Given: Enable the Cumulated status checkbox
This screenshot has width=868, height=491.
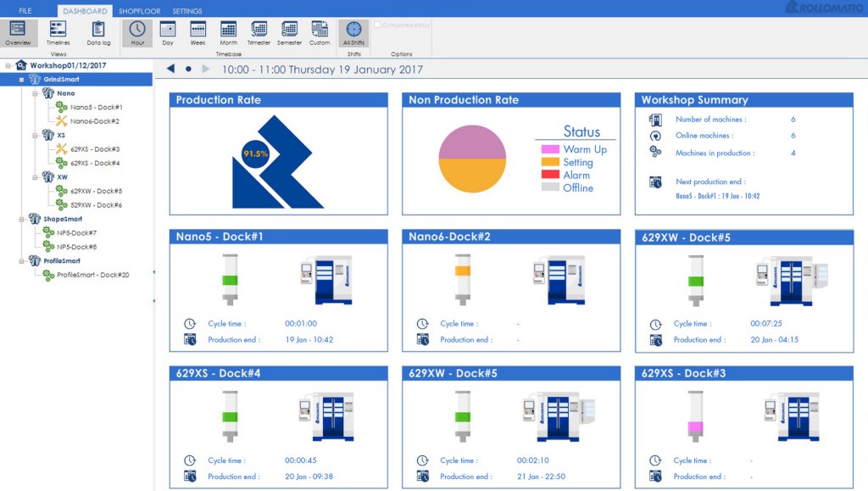Looking at the screenshot, I should click(377, 25).
